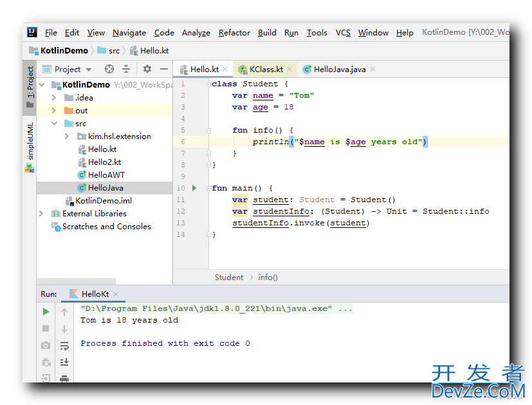This screenshot has height=405, width=532.
Task: Click the KotlinDemo.iml file icon
Action: (69, 201)
